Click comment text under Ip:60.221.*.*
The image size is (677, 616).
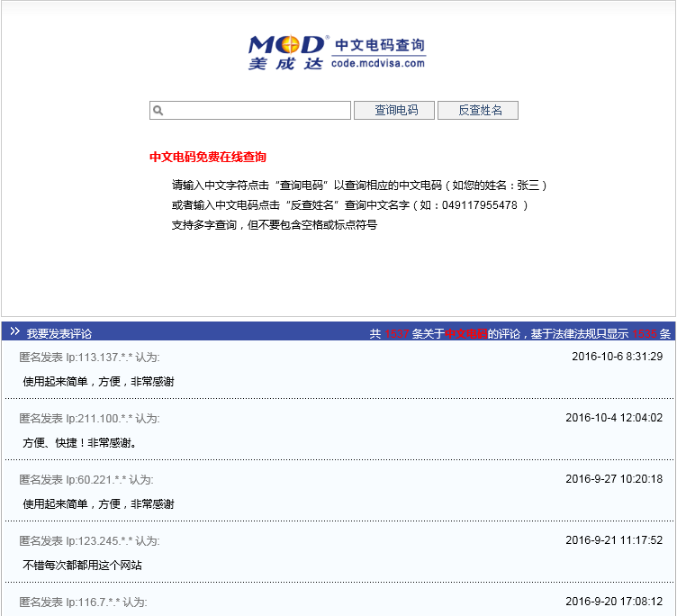click(98, 503)
